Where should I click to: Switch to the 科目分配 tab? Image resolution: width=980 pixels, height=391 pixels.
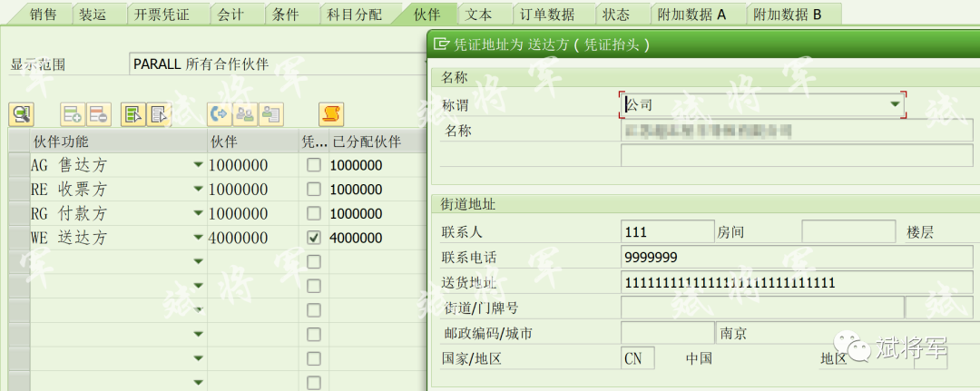coord(355,15)
